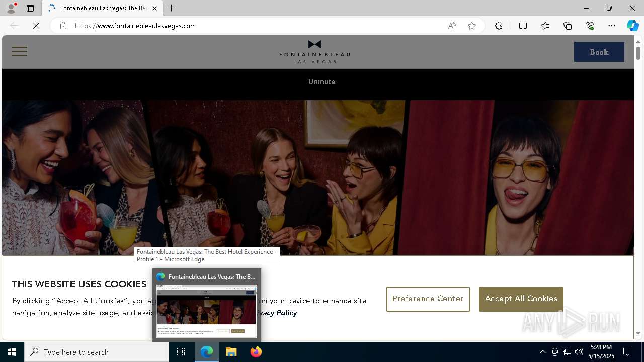Viewport: 644px width, 362px height.
Task: Unmute the hero video
Action: [322, 82]
